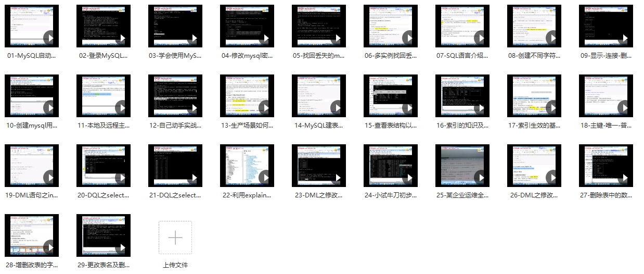The width and height of the screenshot is (644, 274).
Task: Play video 06-多实例找回丢 using play icon
Action: coord(409,38)
